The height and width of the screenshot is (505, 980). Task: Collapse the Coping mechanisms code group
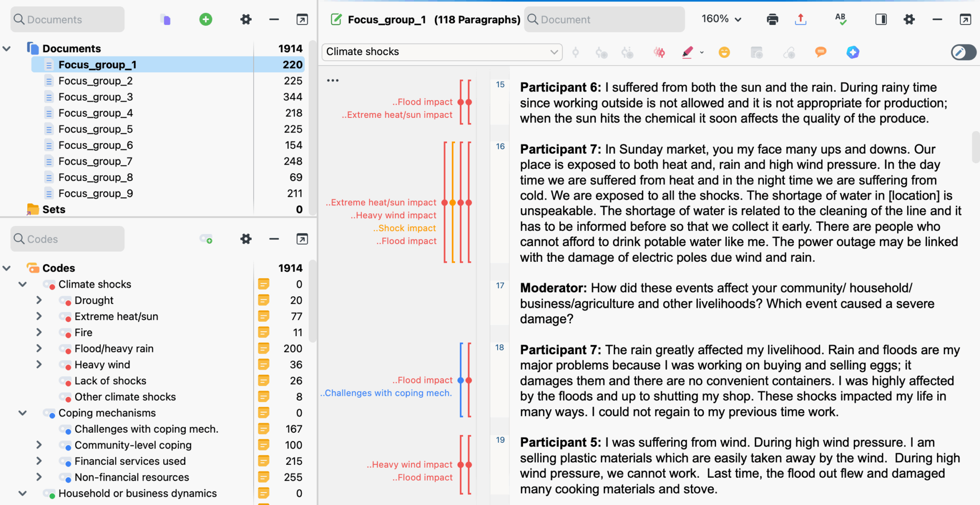pos(22,413)
